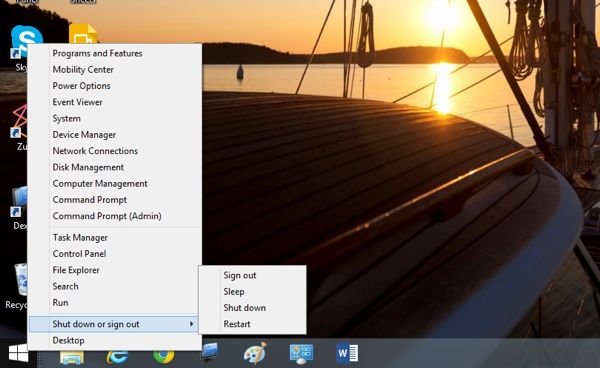This screenshot has height=368, width=600.
Task: Select the Skype desktop shortcut
Action: click(26, 42)
